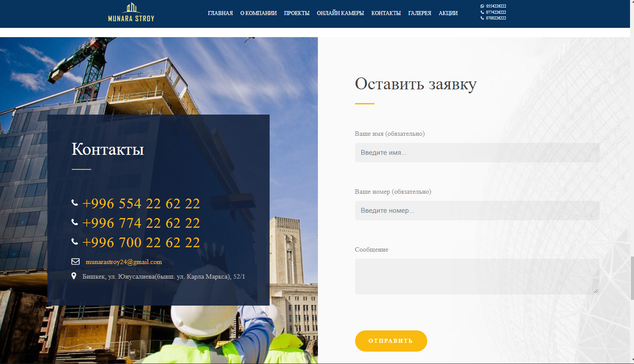Viewport: 634px width, 364px height.
Task: Click the phone icon beside 0774226222
Action: (483, 12)
